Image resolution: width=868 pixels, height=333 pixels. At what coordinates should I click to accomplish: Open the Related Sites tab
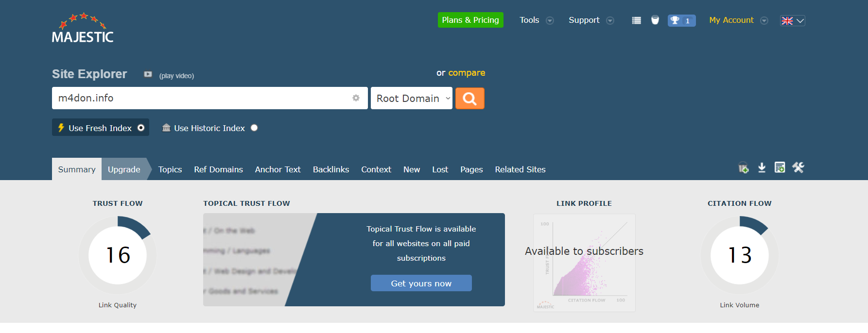pos(520,169)
